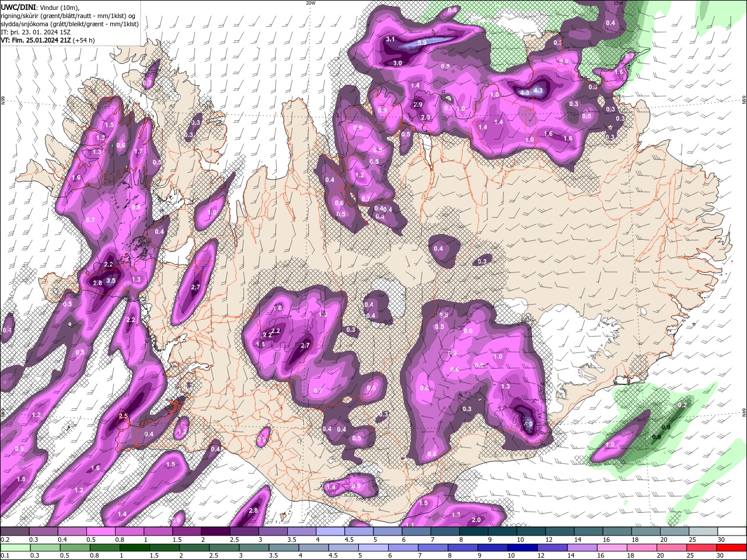The width and height of the screenshot is (747, 560).
Task: Select the '0.4' label on the snow legend
Action: pos(62,540)
